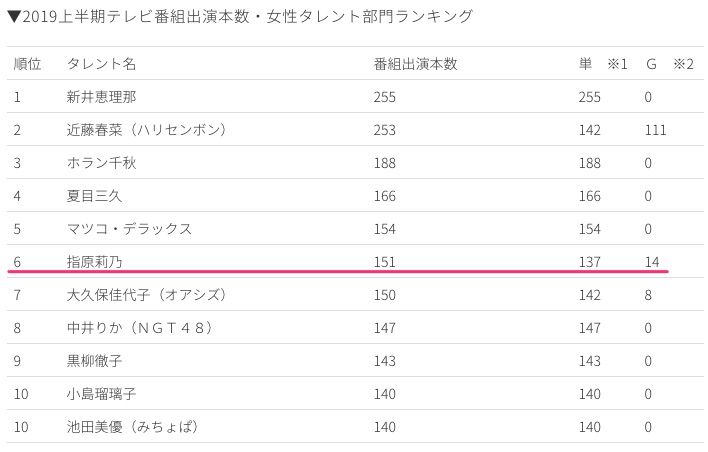The width and height of the screenshot is (708, 452).
Task: Click the 番組出演本数 column header
Action: tap(415, 64)
